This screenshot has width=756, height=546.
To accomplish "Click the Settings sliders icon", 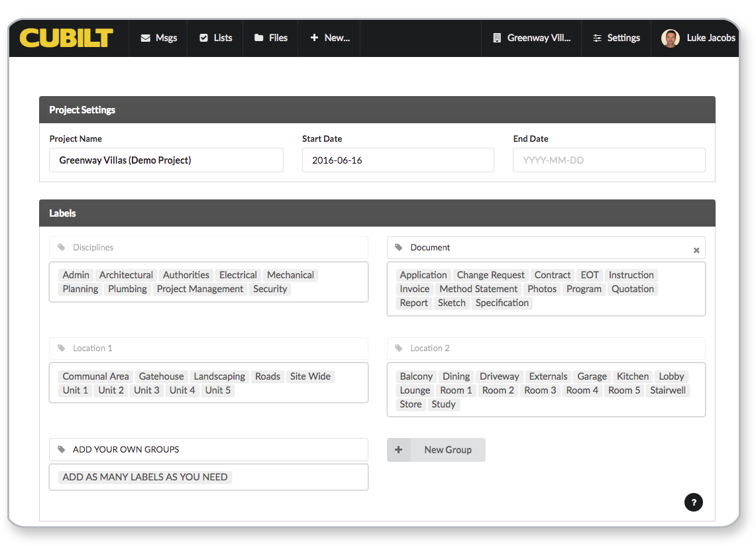I will coord(597,38).
